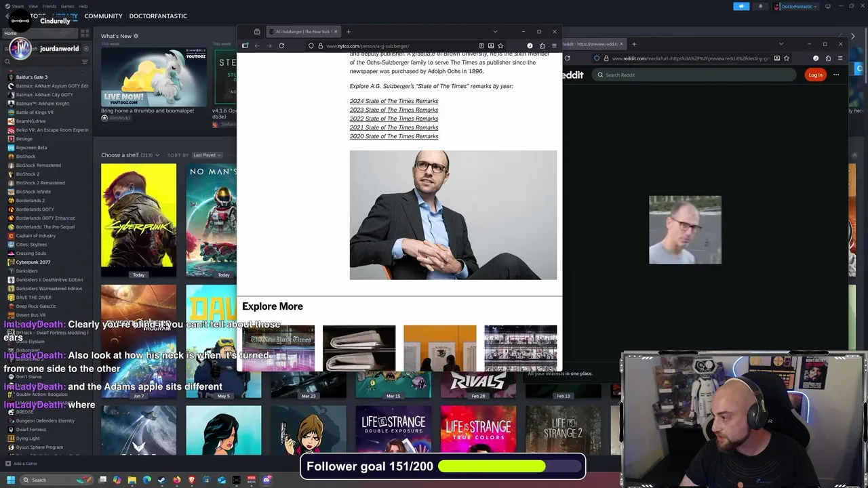Bookmark the reddit page with star icon

point(786,58)
